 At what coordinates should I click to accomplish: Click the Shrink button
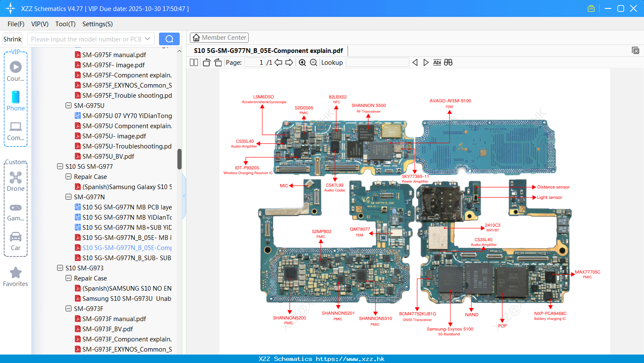click(x=13, y=39)
